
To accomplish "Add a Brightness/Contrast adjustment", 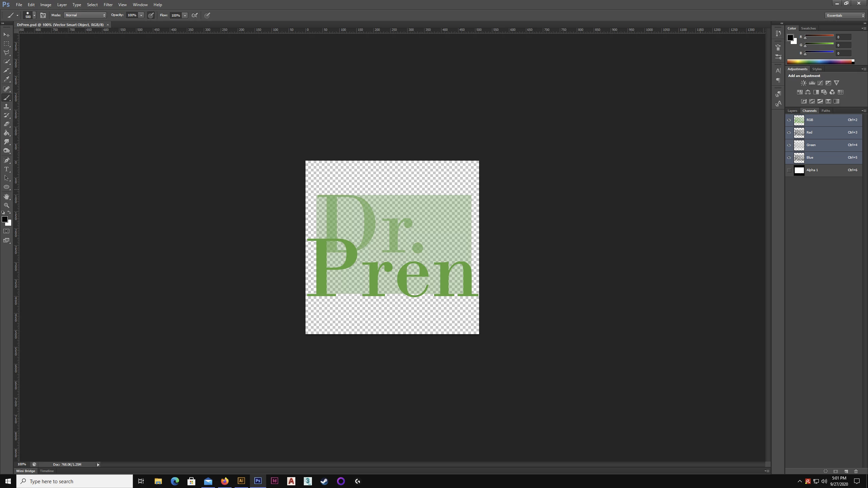I will point(803,83).
